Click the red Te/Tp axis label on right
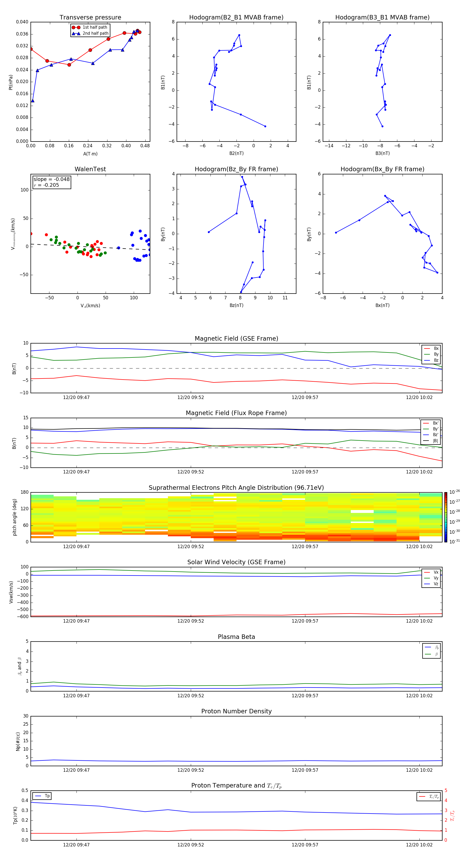Screen dimensions: 473x868 452,816
